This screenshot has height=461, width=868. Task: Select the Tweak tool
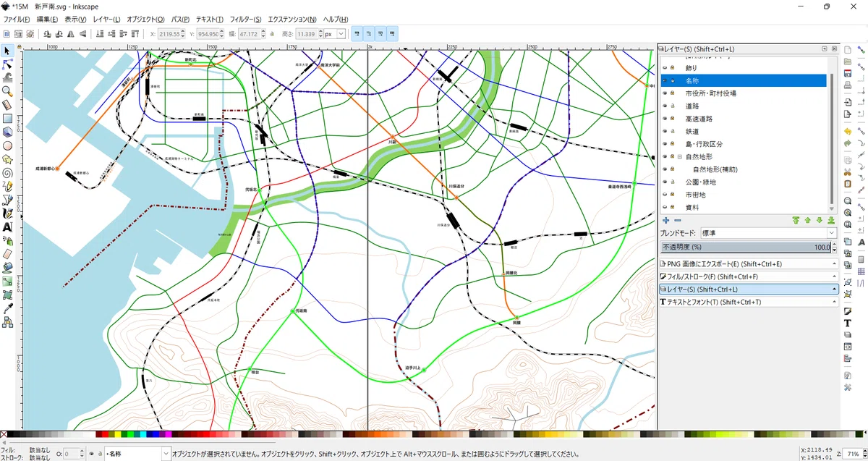(7, 77)
